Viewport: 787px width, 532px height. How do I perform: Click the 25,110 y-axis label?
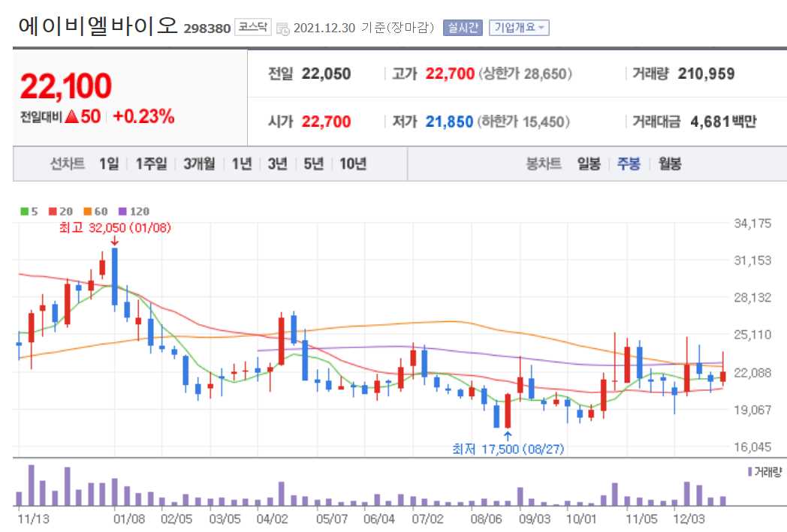(x=752, y=335)
